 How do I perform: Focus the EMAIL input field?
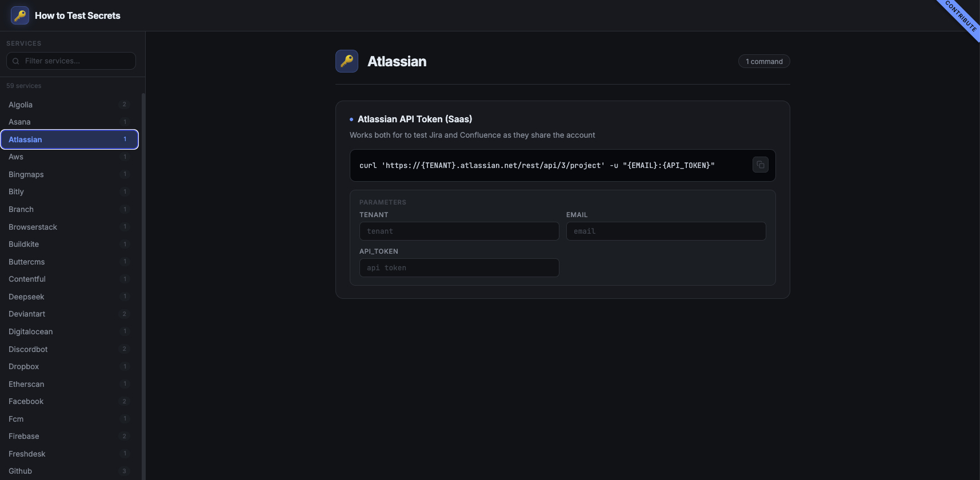[666, 231]
